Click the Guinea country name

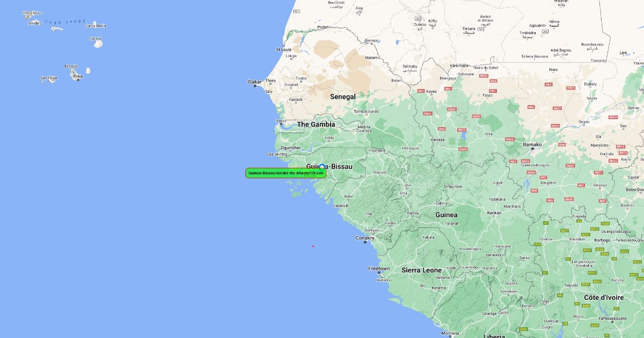coord(446,215)
